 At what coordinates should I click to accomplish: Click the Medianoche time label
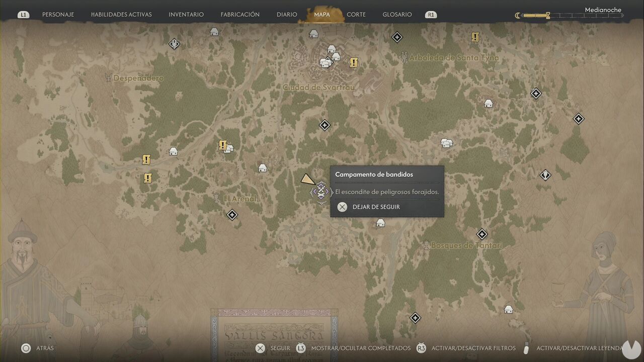pyautogui.click(x=603, y=10)
